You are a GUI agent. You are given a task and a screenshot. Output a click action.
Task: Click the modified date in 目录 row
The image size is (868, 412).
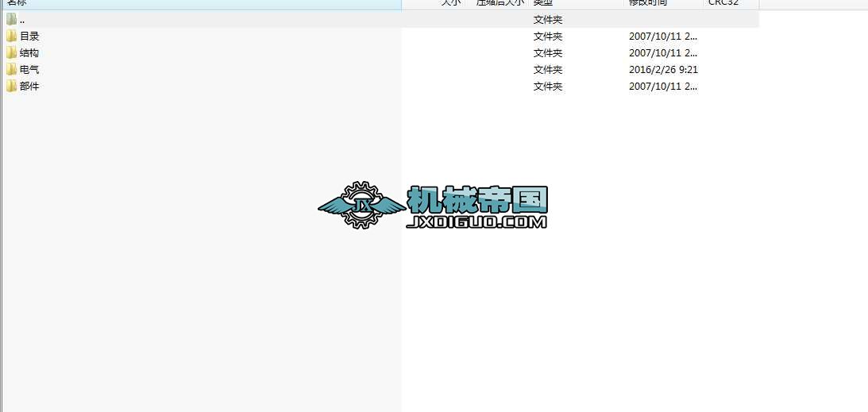(663, 37)
